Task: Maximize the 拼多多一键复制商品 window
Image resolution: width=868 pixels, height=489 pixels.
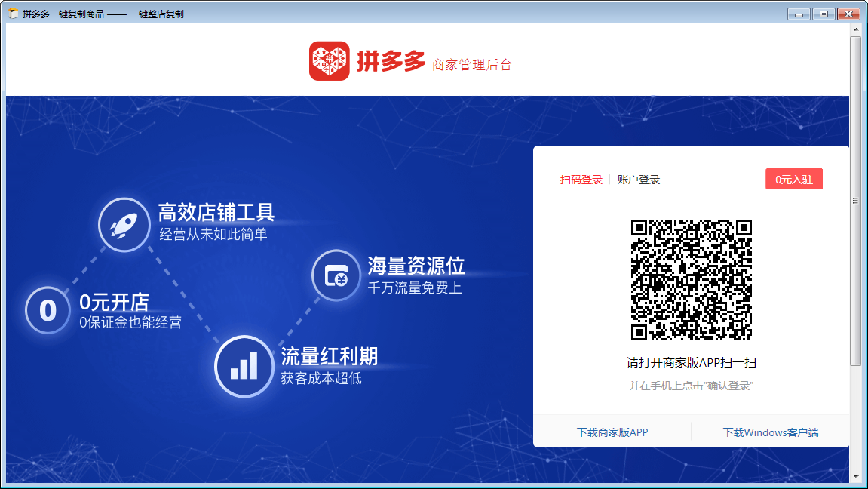Action: tap(824, 14)
